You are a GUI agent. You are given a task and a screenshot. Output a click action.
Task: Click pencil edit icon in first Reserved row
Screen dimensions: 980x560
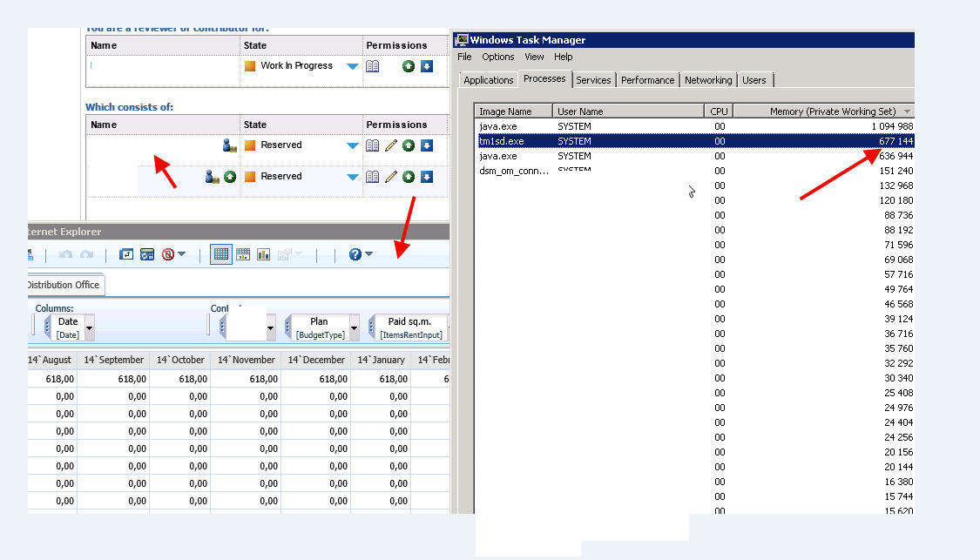[390, 145]
